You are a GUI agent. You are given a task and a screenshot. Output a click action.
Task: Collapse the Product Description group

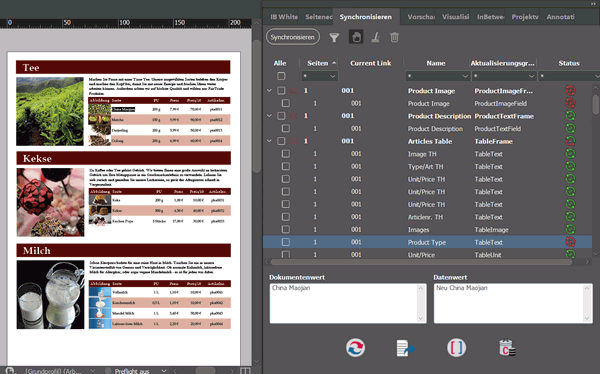point(269,116)
